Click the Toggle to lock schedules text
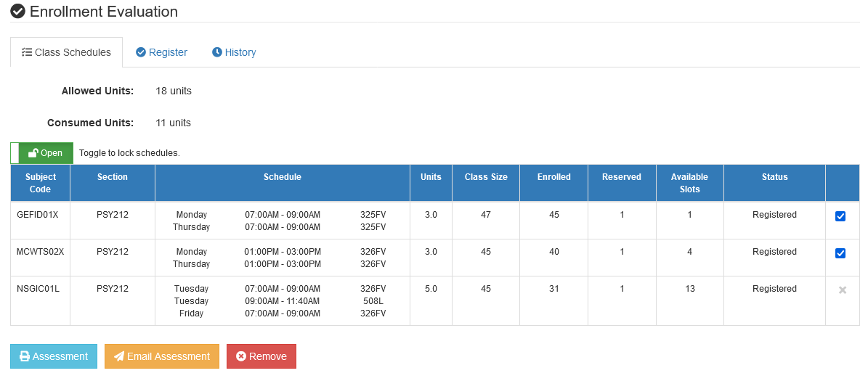 click(129, 153)
